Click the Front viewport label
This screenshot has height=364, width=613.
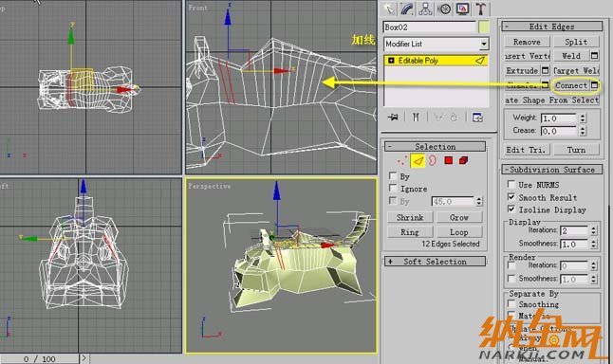tap(197, 8)
